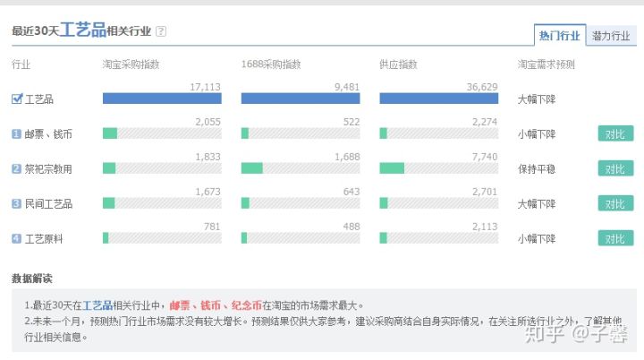644x360 pixels.
Task: Click the 工艺品 供应指数 bar showing 36,629
Action: [438, 99]
